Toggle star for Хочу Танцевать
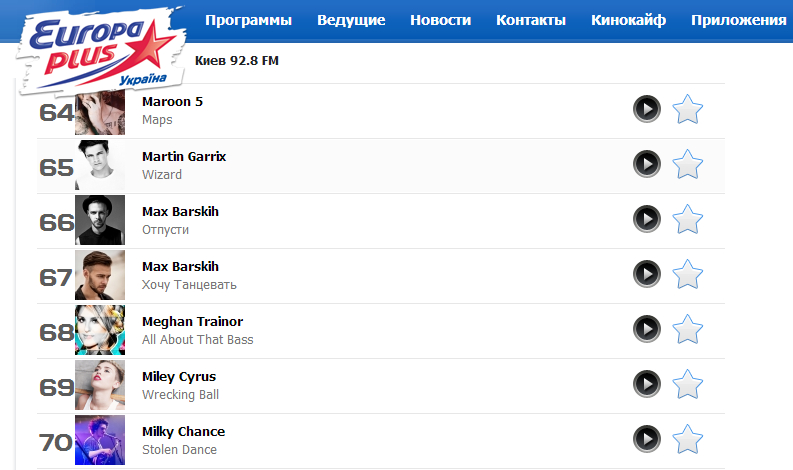The image size is (793, 470). pyautogui.click(x=688, y=274)
